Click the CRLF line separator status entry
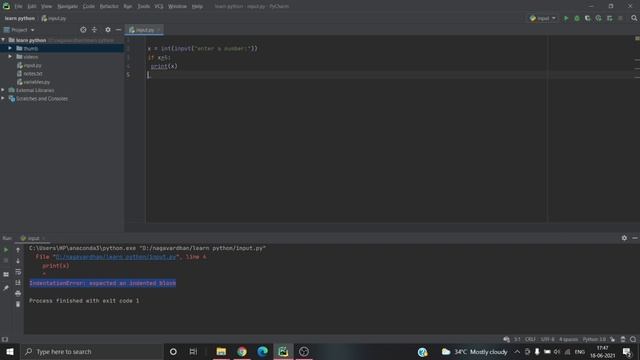 [x=530, y=339]
